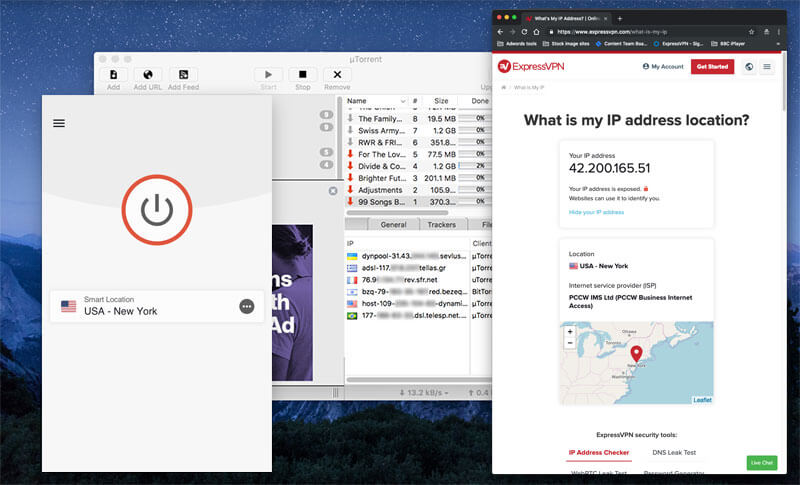Open the Adwords tools bookmark folder
Screen dimensions: 800x485
[517, 44]
